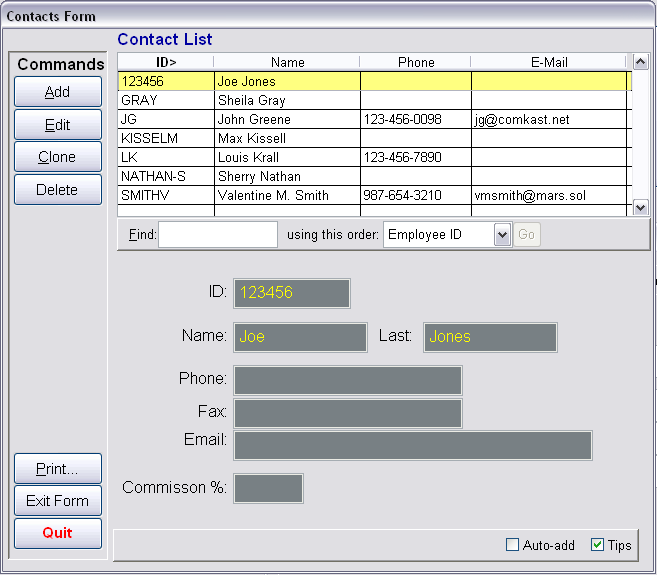Select the LK ID cell
Viewport: 657px width, 575px height.
[x=166, y=157]
